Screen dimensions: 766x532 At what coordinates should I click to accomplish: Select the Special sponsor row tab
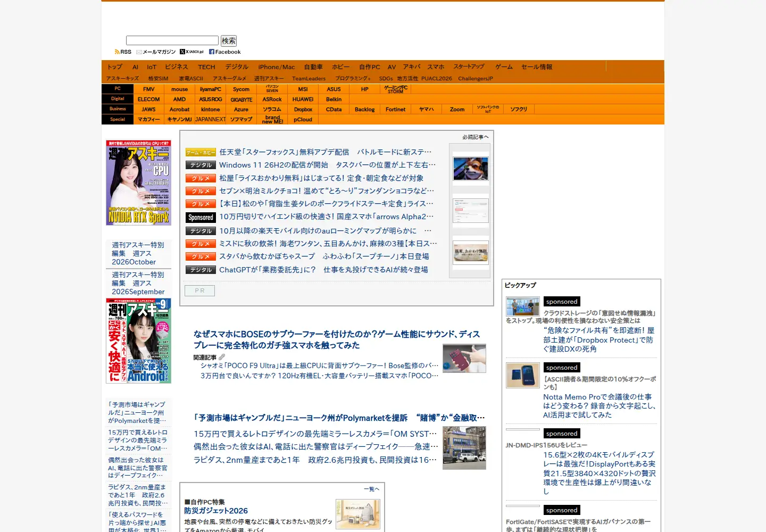(x=118, y=119)
